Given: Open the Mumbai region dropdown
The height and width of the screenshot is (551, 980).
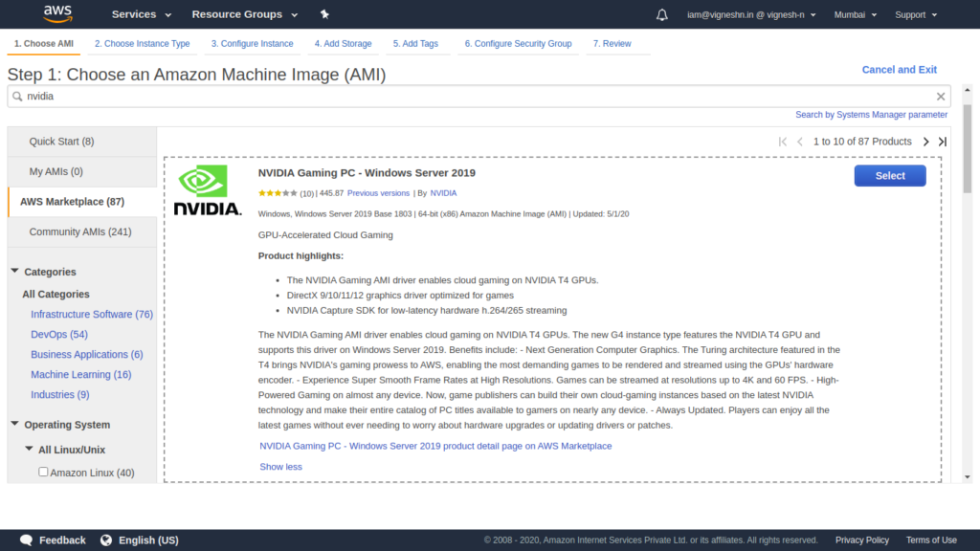Looking at the screenshot, I should coord(855,14).
